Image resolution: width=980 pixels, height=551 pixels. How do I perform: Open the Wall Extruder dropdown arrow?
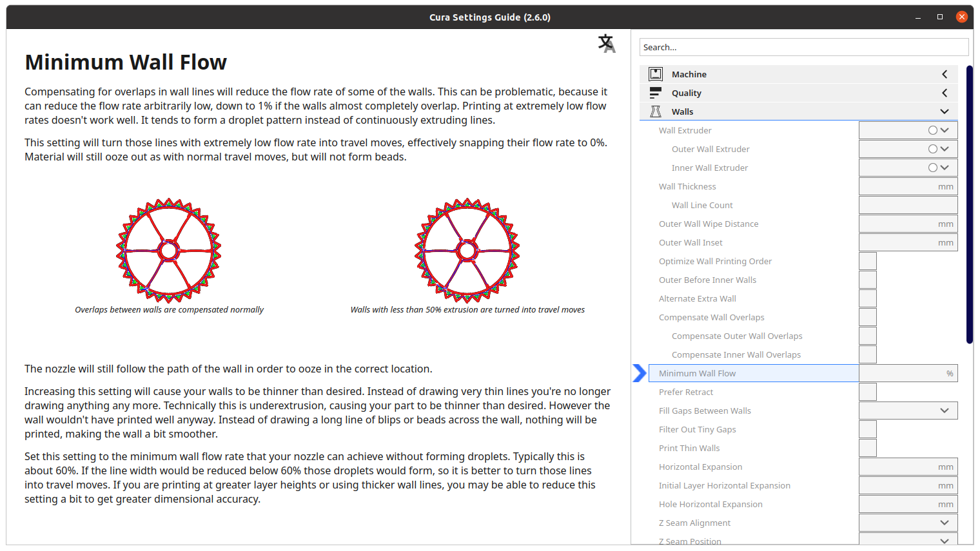(945, 130)
